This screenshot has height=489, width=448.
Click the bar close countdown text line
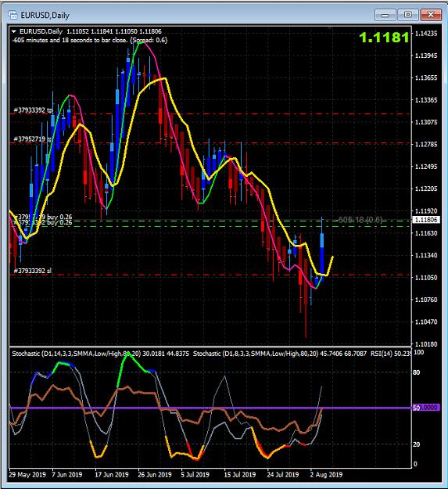pyautogui.click(x=90, y=40)
